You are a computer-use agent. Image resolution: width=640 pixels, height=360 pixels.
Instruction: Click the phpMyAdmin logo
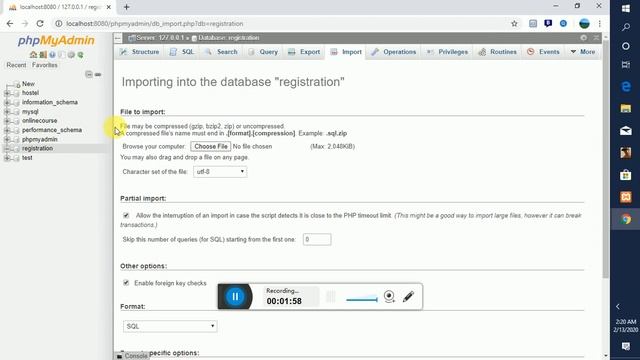pos(56,40)
